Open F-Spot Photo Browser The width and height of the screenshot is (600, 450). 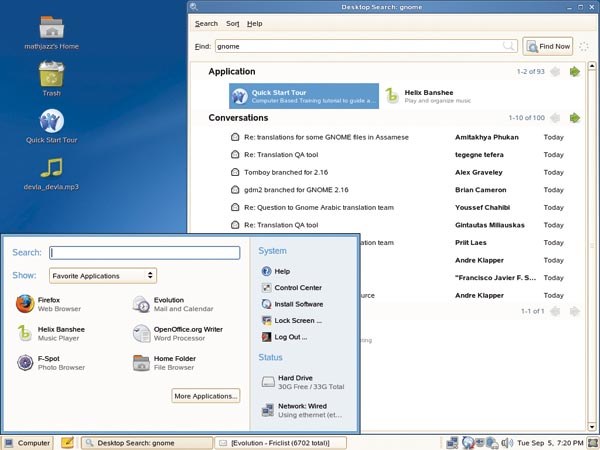(51, 363)
